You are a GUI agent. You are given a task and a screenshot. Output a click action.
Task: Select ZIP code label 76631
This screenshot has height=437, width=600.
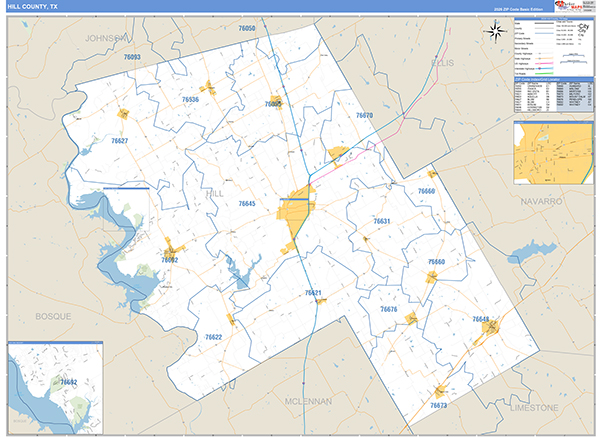(382, 221)
